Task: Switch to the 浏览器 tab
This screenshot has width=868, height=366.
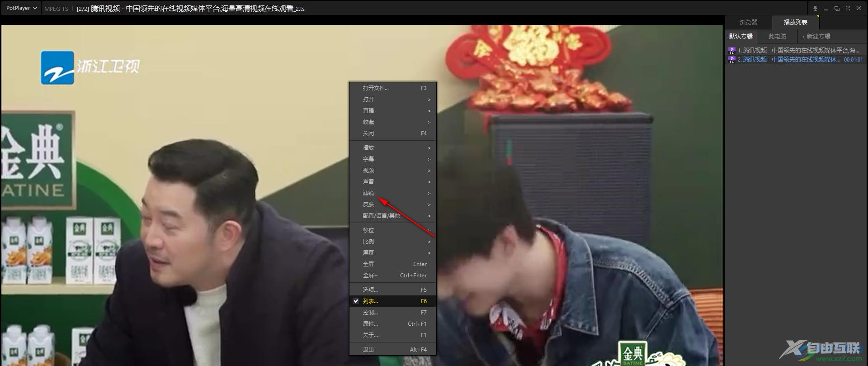Action: coord(748,22)
